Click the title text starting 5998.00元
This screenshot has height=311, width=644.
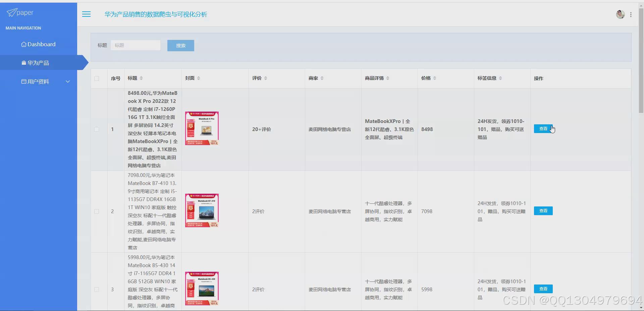click(153, 282)
